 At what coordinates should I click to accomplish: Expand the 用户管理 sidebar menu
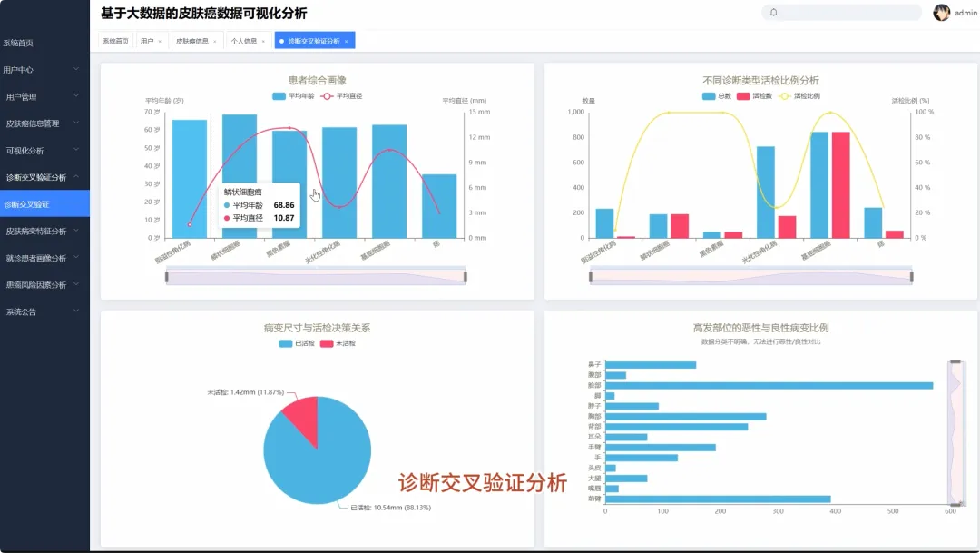(45, 96)
